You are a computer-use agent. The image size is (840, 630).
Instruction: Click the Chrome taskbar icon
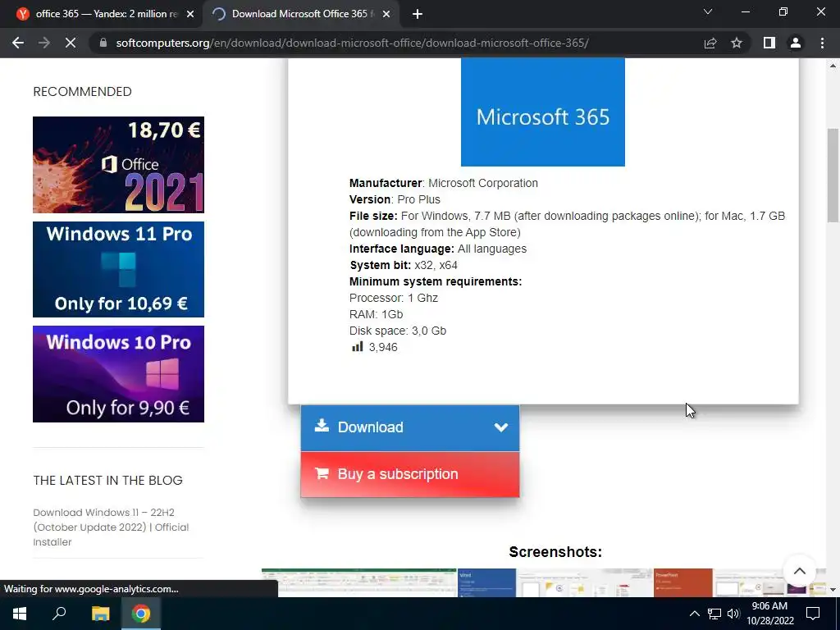point(141,614)
